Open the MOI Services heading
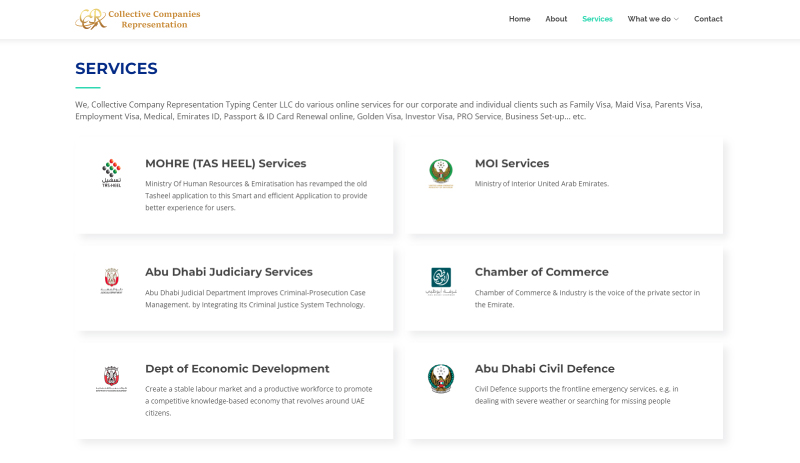The image size is (800, 463). click(512, 163)
